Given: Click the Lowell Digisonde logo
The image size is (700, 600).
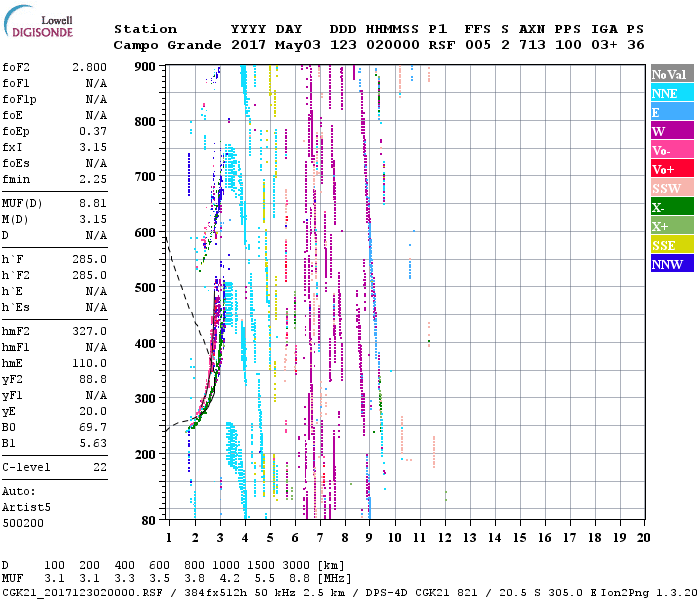Looking at the screenshot, I should tap(38, 22).
